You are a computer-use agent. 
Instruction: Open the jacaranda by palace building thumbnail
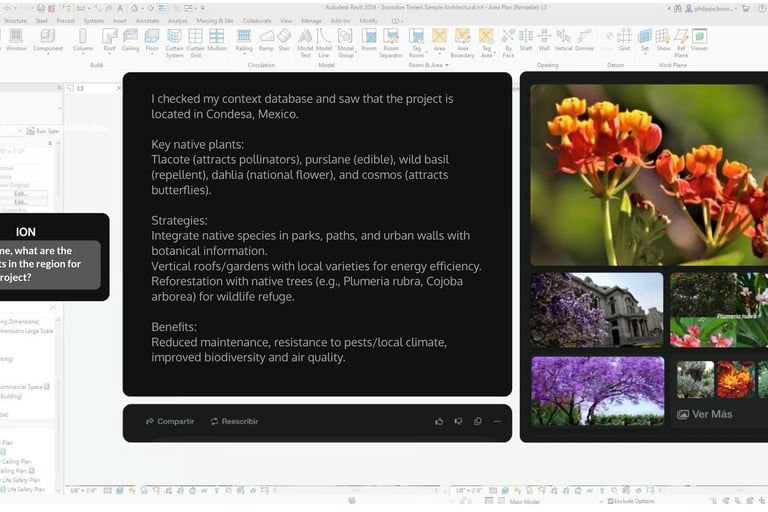597,310
